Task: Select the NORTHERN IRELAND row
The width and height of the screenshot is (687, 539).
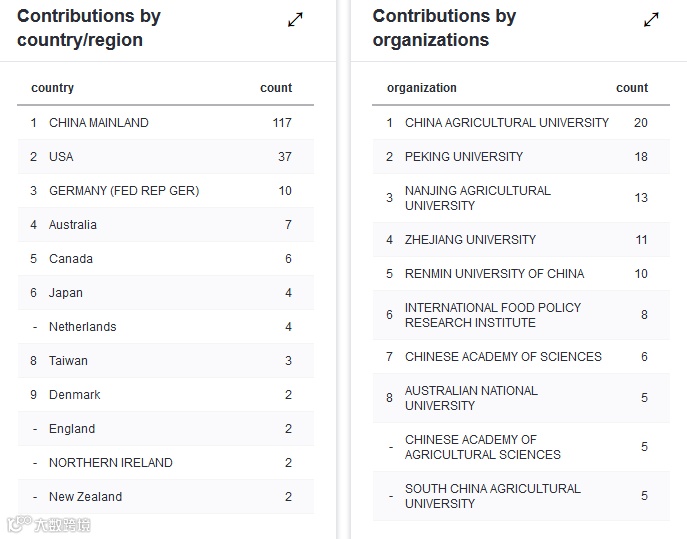Action: (x=111, y=463)
